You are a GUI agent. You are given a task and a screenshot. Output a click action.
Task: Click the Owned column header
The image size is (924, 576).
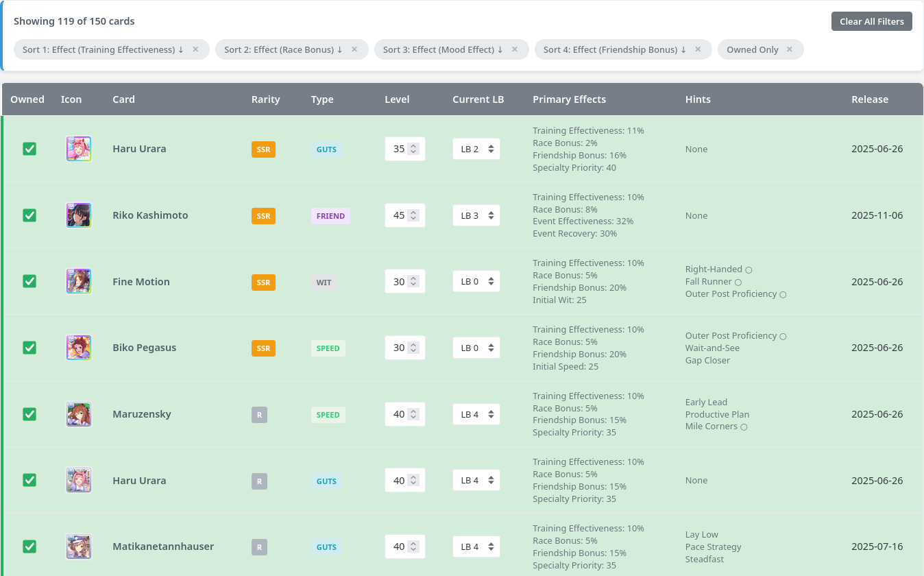(x=27, y=99)
